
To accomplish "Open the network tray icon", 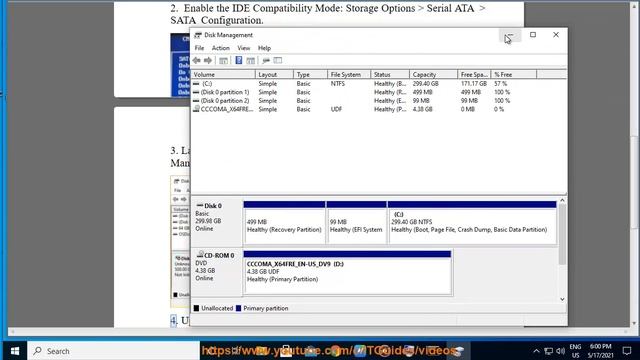I will [x=549, y=351].
